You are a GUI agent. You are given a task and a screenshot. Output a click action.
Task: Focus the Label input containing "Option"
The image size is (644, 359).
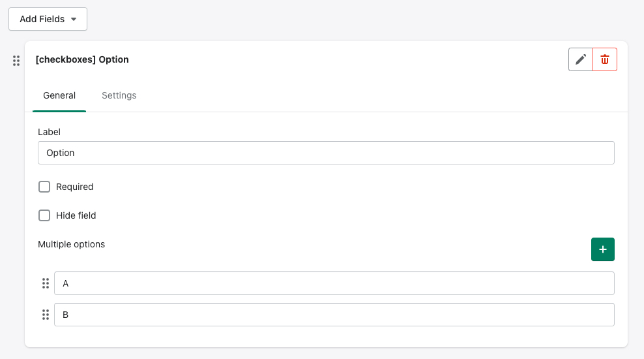(x=326, y=153)
